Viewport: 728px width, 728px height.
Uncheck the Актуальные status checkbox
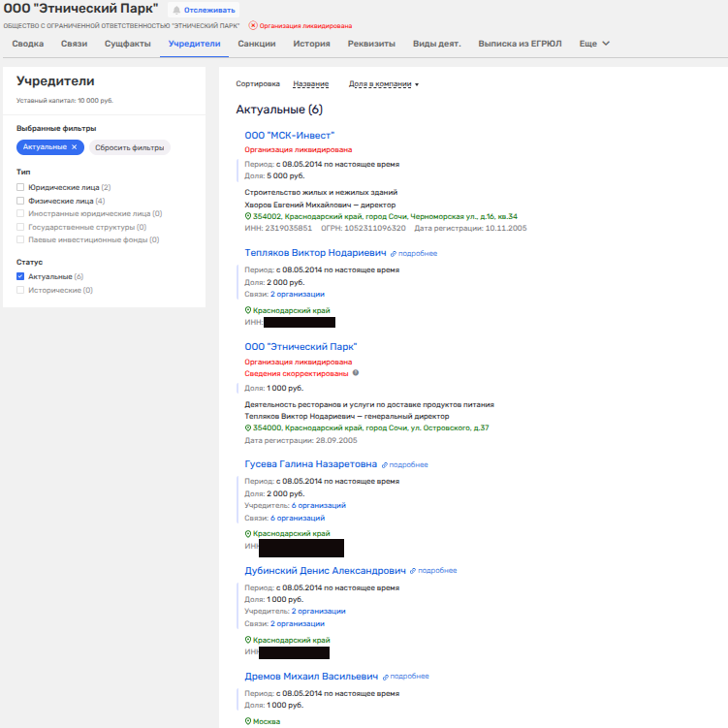(x=20, y=276)
